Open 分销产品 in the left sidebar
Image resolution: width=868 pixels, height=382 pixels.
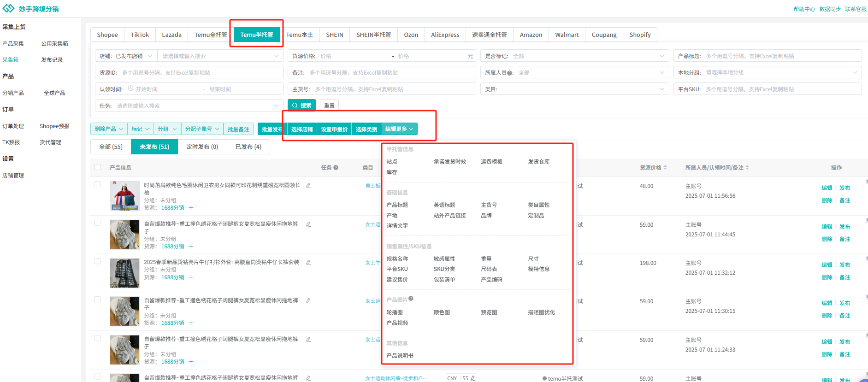[x=13, y=93]
